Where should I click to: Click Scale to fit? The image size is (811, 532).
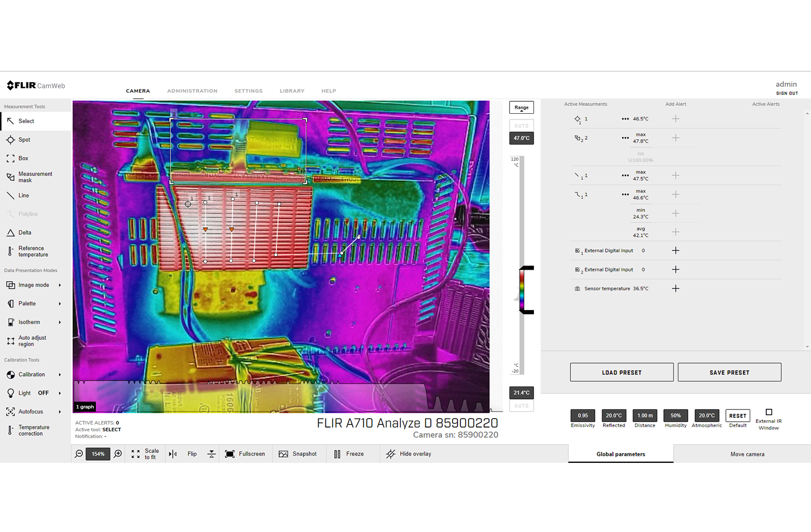(145, 454)
